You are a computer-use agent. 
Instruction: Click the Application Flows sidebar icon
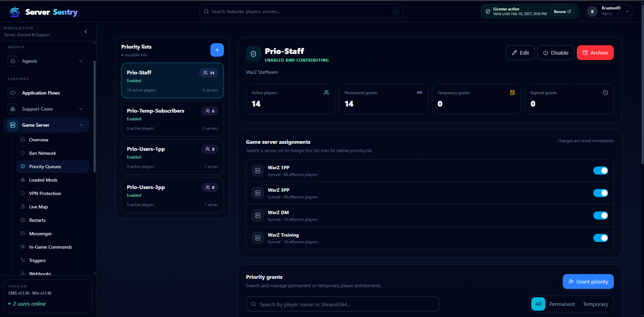point(13,93)
